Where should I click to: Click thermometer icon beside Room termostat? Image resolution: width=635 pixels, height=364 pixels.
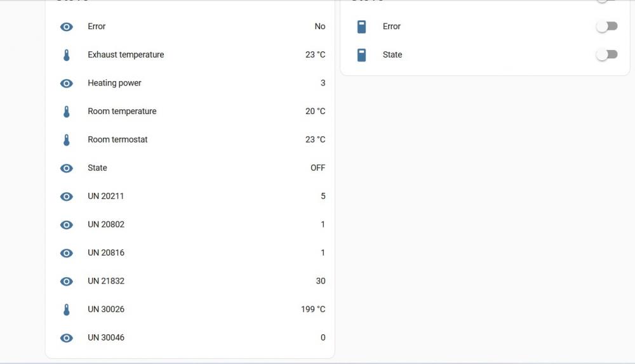click(x=67, y=140)
